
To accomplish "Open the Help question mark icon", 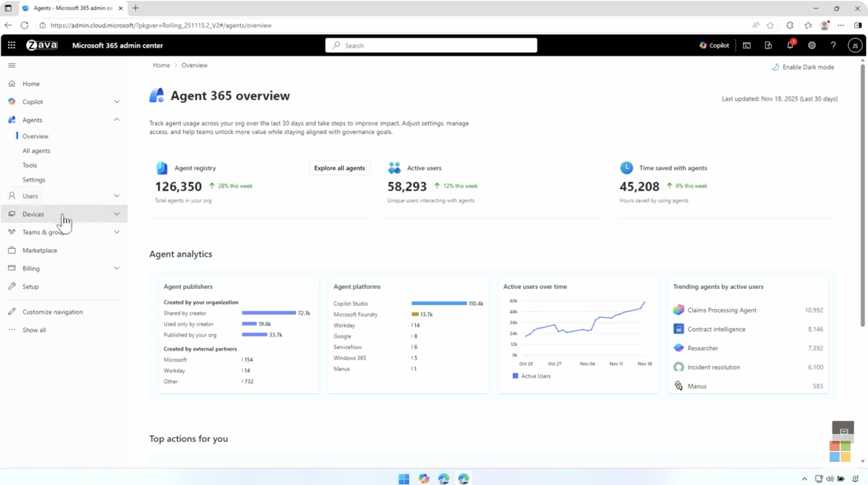I will (x=833, y=45).
